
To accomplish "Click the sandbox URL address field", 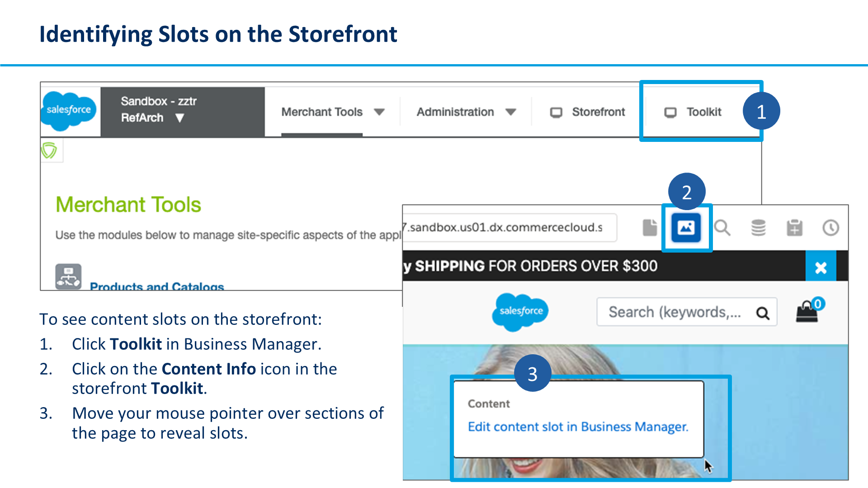I will point(510,228).
